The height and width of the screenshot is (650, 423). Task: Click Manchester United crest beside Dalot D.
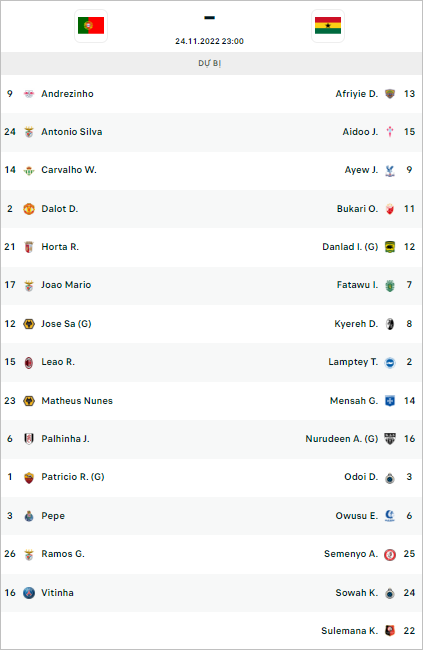[29, 209]
